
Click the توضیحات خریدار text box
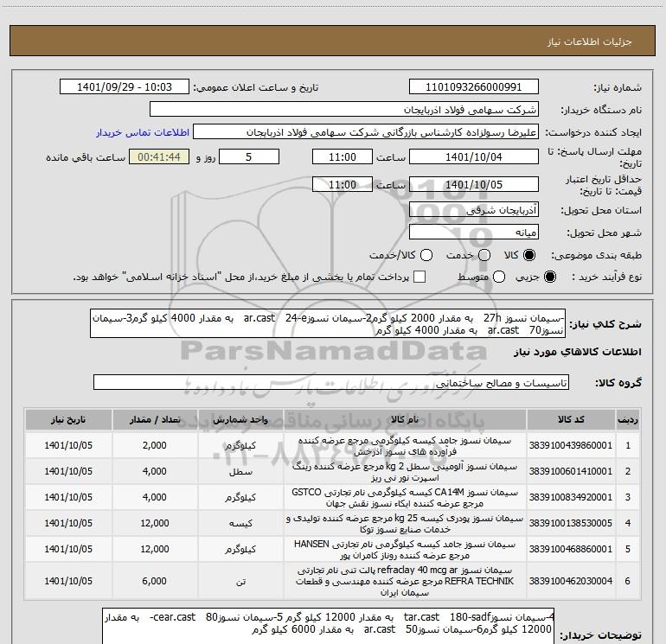(x=328, y=626)
